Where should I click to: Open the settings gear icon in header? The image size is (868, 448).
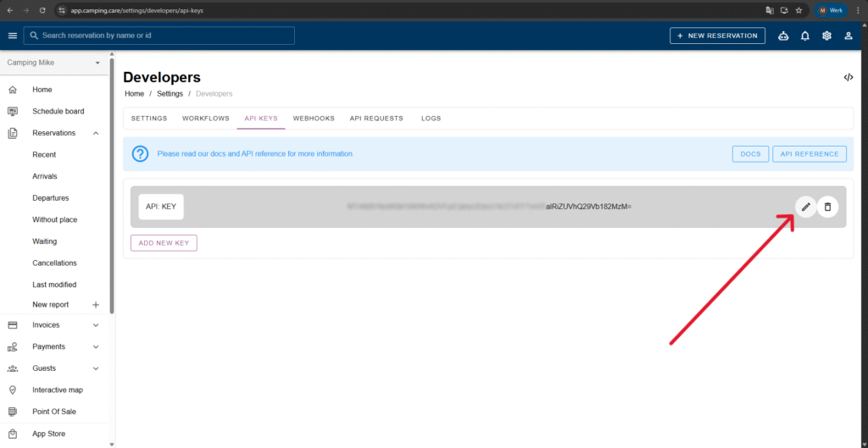pyautogui.click(x=826, y=36)
